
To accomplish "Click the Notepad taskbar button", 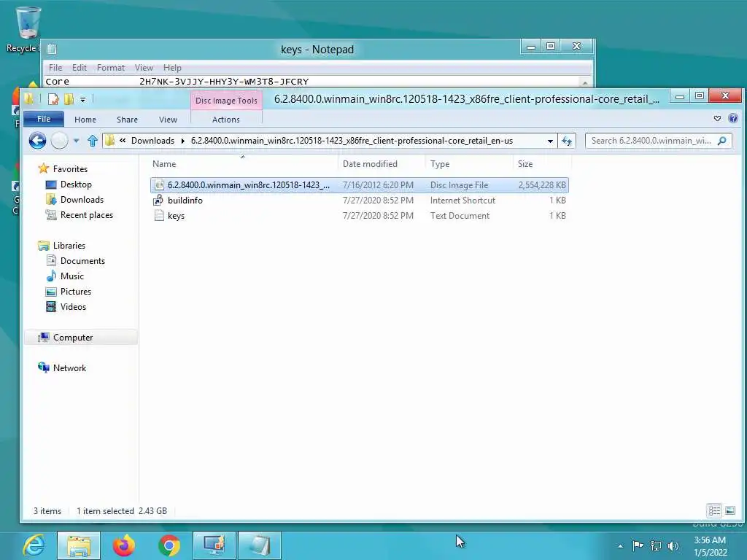I will [x=260, y=545].
